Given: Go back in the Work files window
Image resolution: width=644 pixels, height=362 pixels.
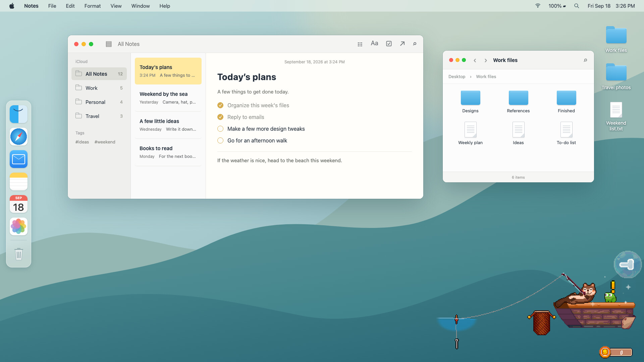Looking at the screenshot, I should (475, 60).
